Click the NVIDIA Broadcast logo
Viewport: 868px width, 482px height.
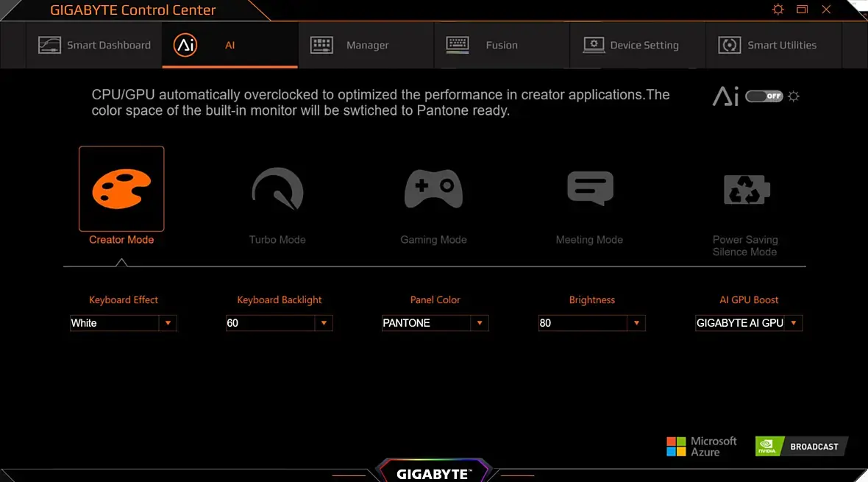801,446
